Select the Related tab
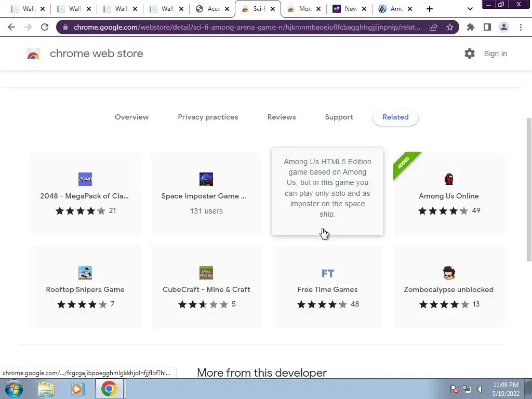Screen dimensions: 532x399 395,117
